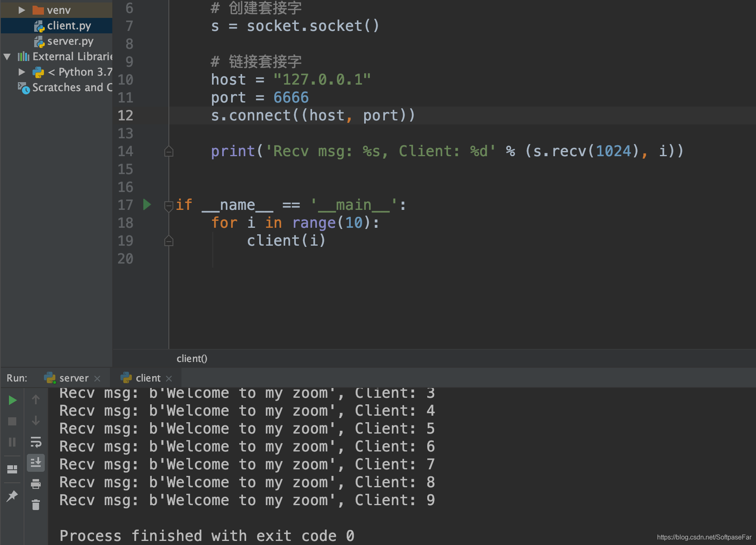Click the port value 6666
Viewport: 756px width, 545px height.
pos(291,98)
